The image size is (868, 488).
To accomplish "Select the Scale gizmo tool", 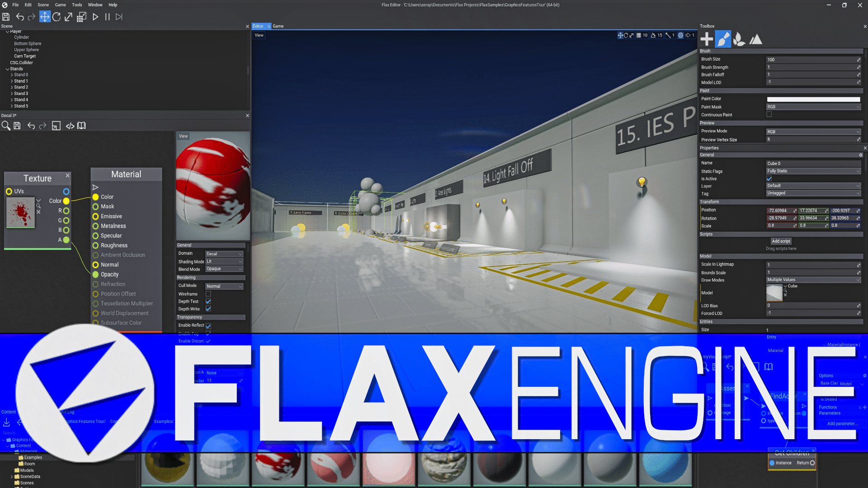I will [68, 17].
